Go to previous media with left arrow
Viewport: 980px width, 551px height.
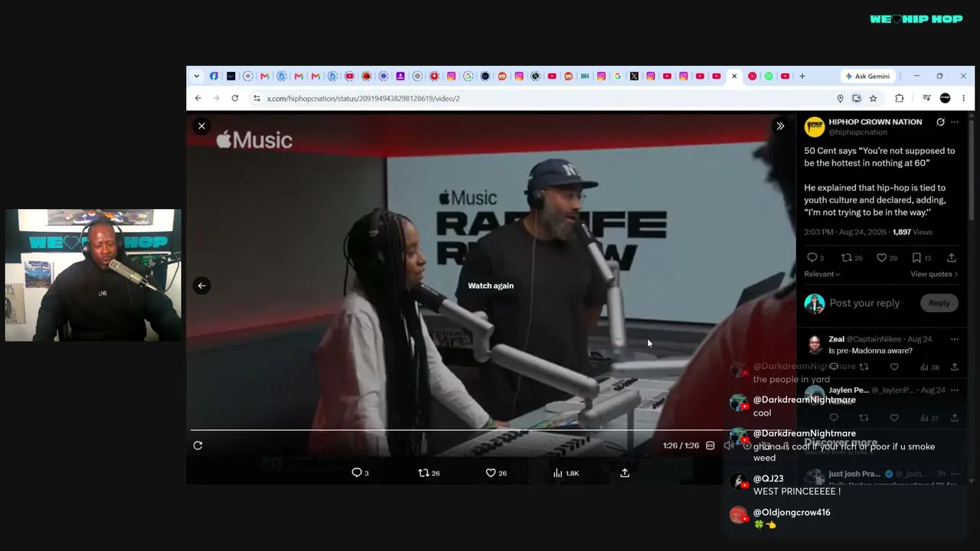click(201, 285)
